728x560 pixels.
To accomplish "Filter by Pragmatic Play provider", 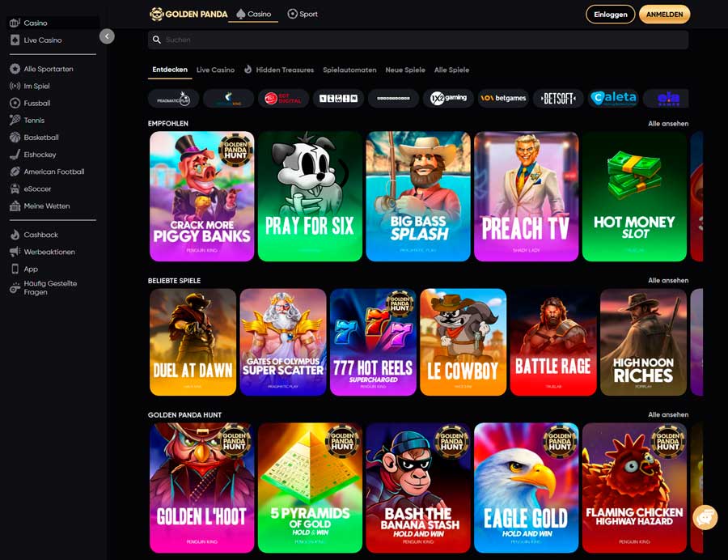I will [x=174, y=99].
